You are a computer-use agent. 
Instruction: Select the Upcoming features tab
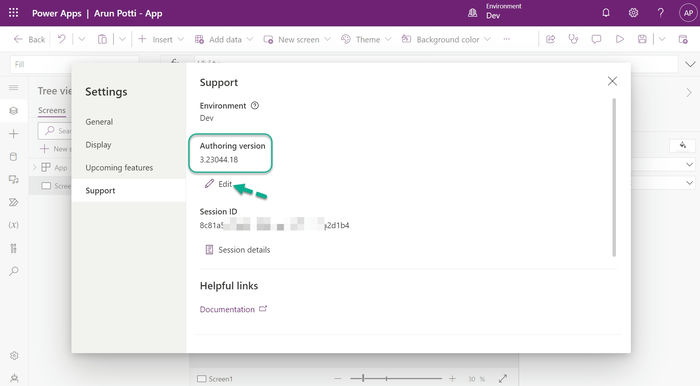point(119,167)
